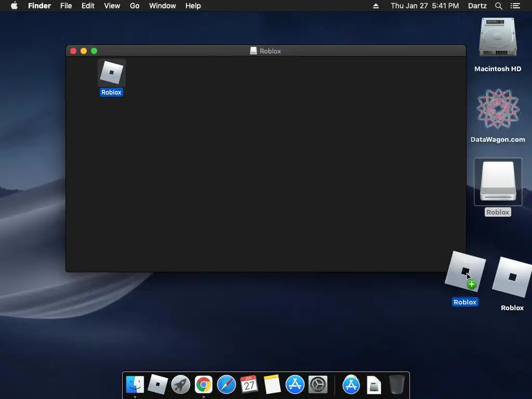
Task: Open Launchpad rocket icon in Dock
Action: click(x=180, y=384)
